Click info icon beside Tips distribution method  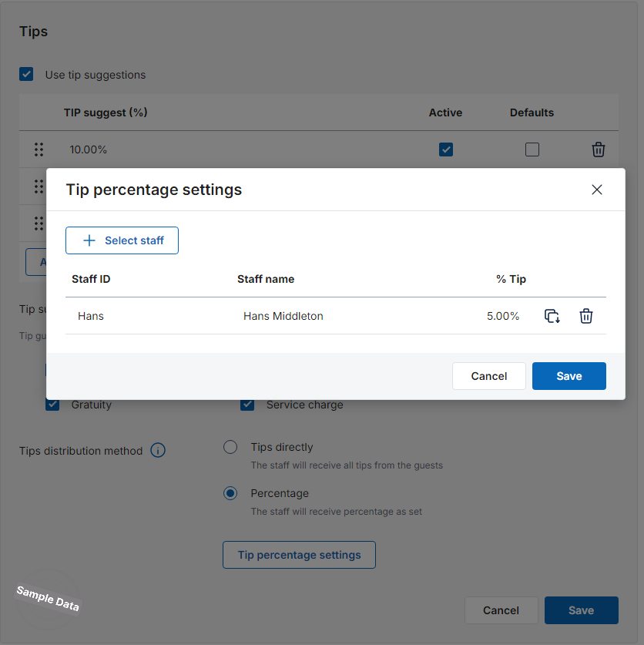pos(158,451)
